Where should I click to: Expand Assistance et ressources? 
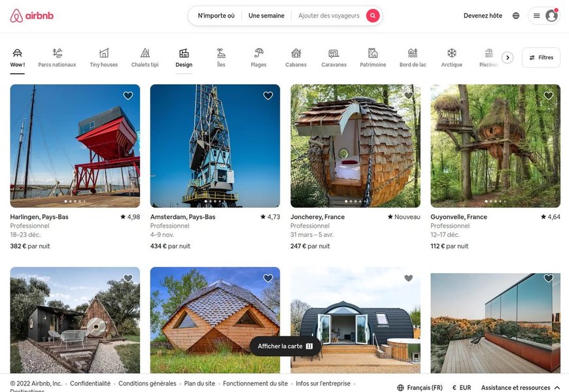(x=521, y=387)
